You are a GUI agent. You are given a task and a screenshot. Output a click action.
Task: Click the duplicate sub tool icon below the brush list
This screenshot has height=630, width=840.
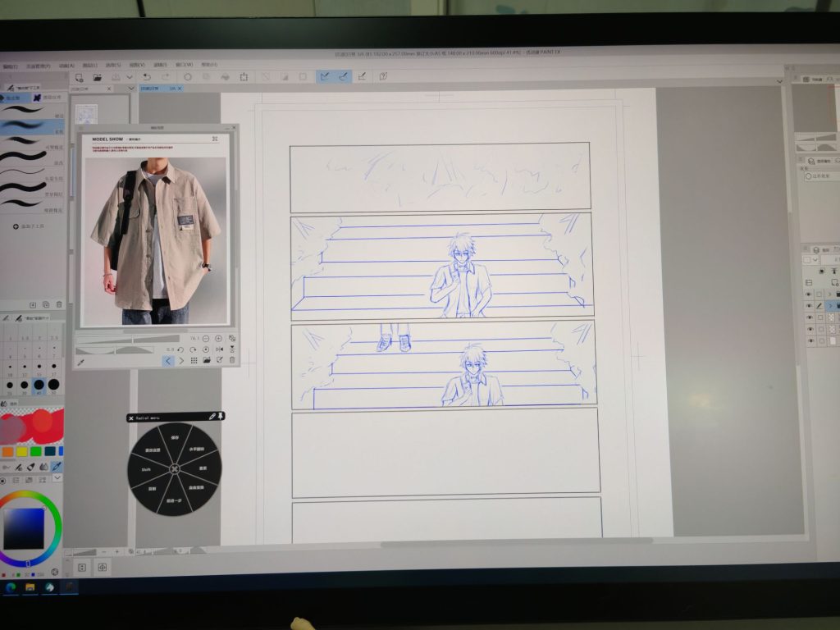(46, 305)
